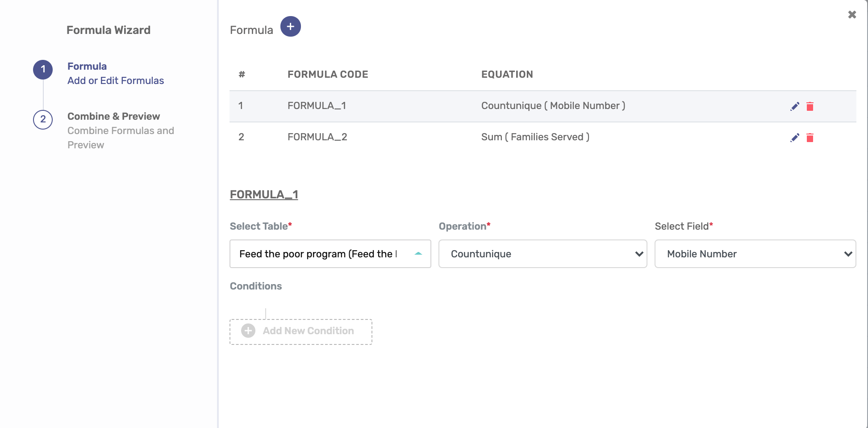Open the Operation dropdown showing Countunique
The width and height of the screenshot is (868, 428).
542,254
